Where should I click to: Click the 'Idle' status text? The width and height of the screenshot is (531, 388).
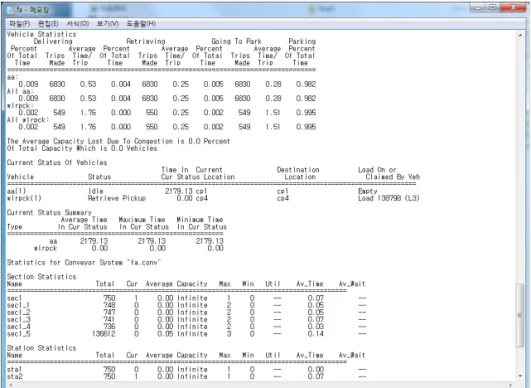(x=95, y=191)
